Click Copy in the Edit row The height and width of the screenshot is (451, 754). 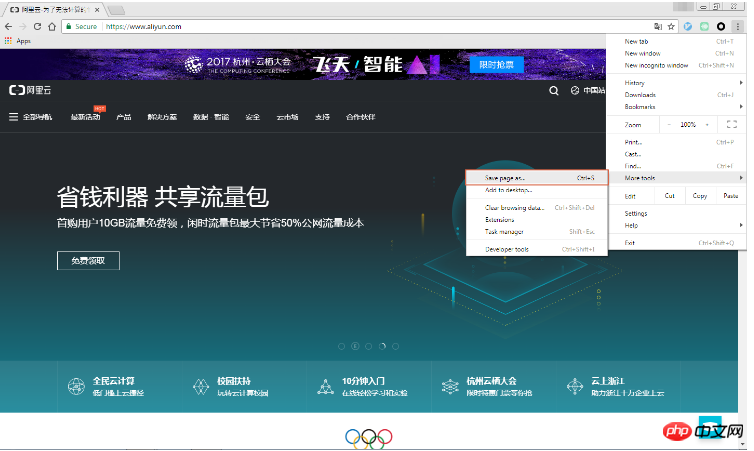[x=700, y=196]
